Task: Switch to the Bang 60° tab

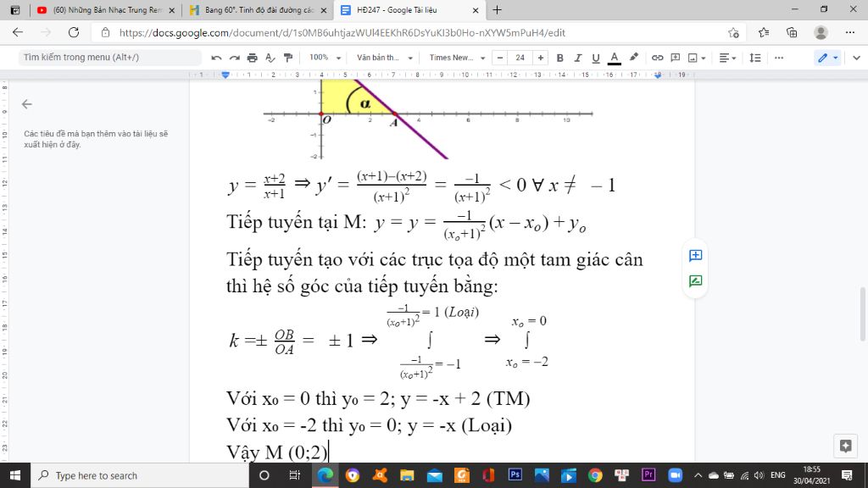Action: [258, 10]
